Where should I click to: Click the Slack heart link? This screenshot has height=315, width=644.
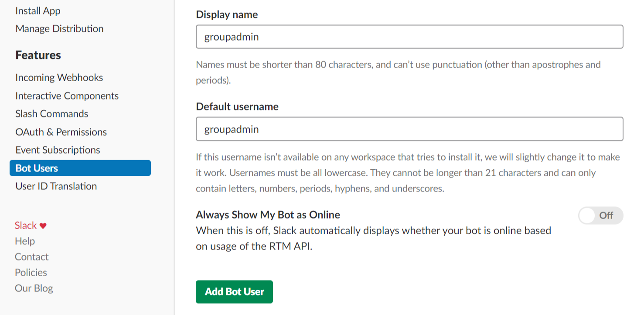pyautogui.click(x=31, y=226)
